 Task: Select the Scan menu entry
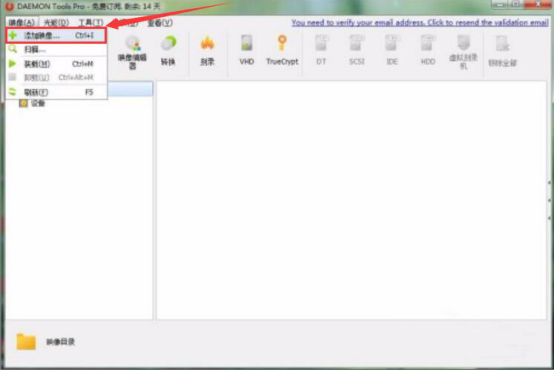tap(56, 49)
